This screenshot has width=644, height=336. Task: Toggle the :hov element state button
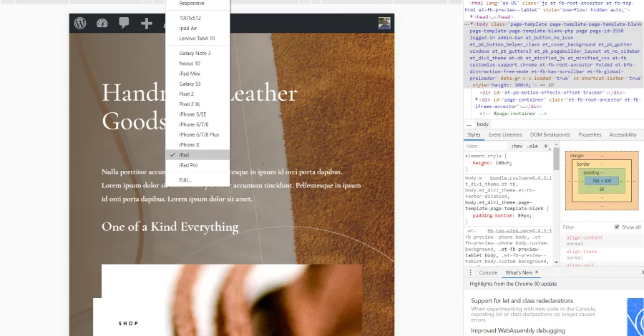tap(517, 146)
